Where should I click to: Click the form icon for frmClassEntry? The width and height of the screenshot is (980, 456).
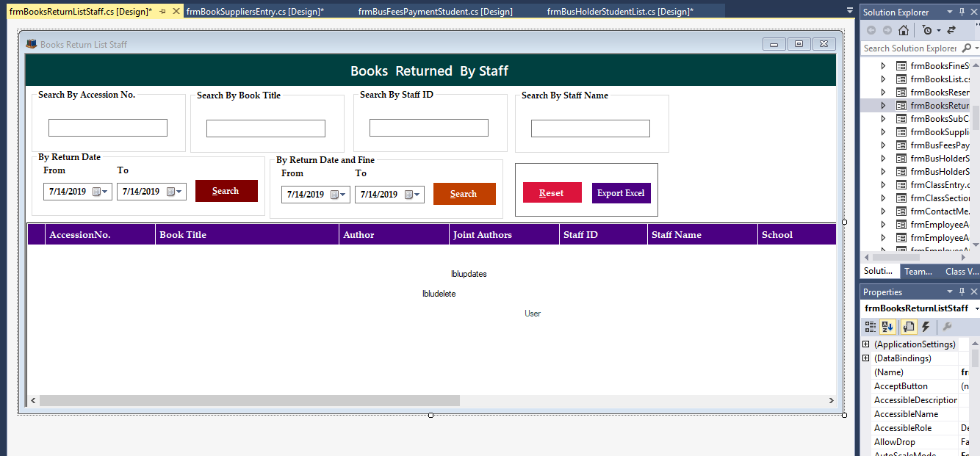901,185
